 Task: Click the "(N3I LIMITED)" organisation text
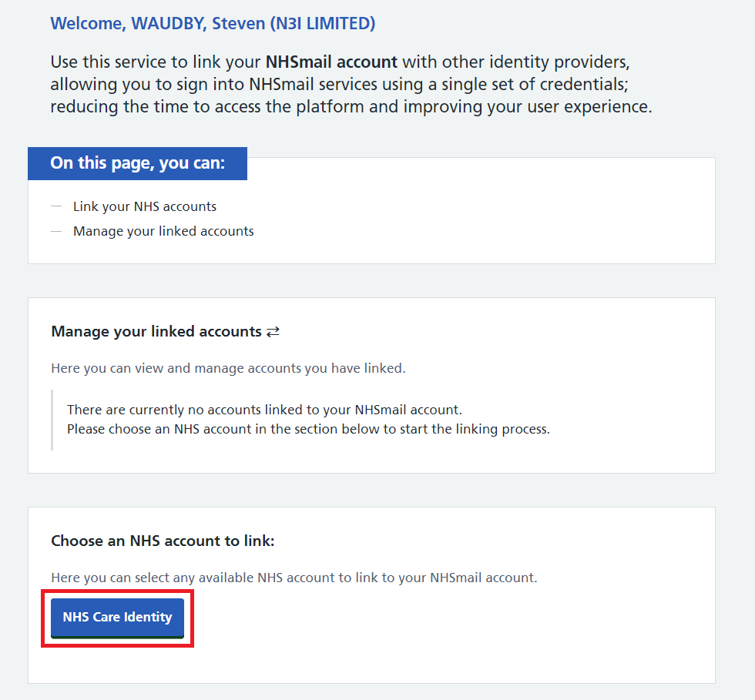point(322,24)
